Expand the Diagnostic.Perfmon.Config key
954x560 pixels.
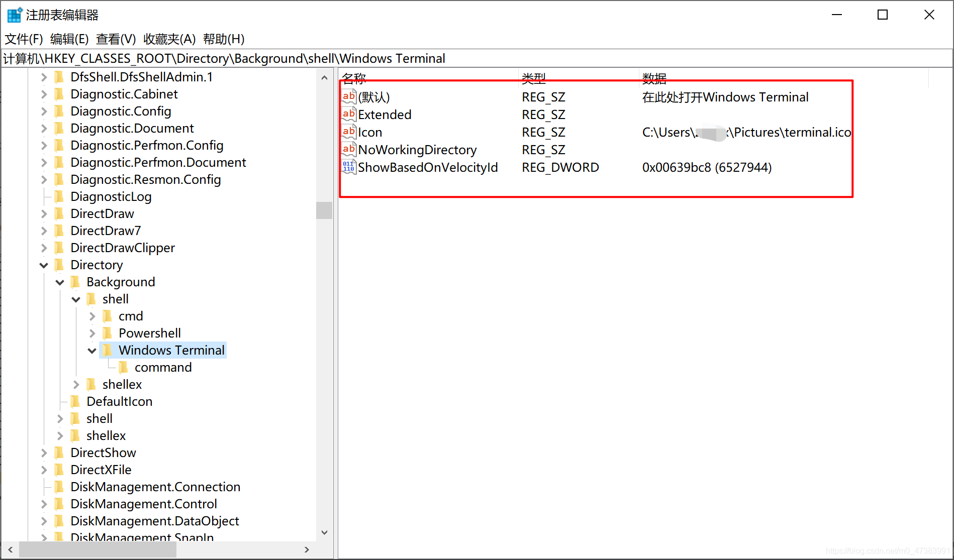44,145
